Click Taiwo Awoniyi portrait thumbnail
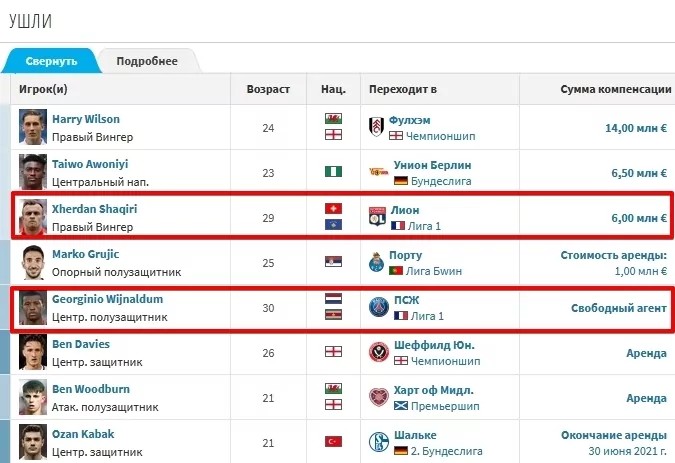Image resolution: width=675 pixels, height=463 pixels. [33, 172]
